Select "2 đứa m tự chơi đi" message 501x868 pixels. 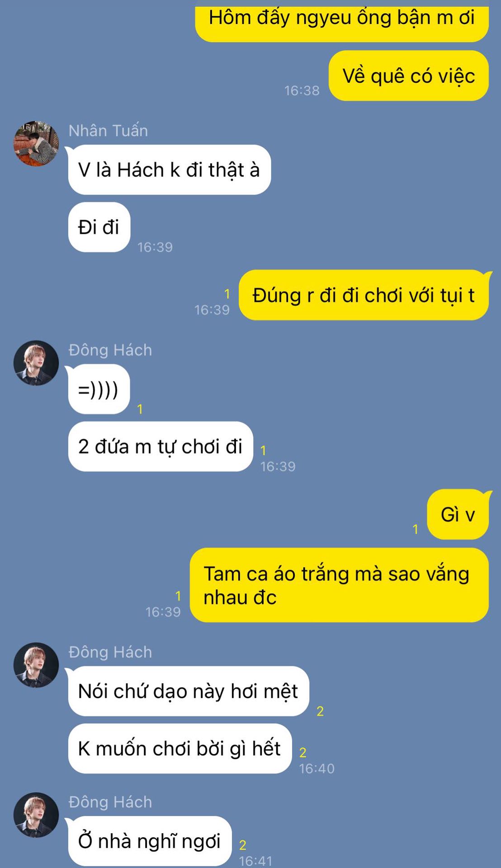(x=161, y=447)
